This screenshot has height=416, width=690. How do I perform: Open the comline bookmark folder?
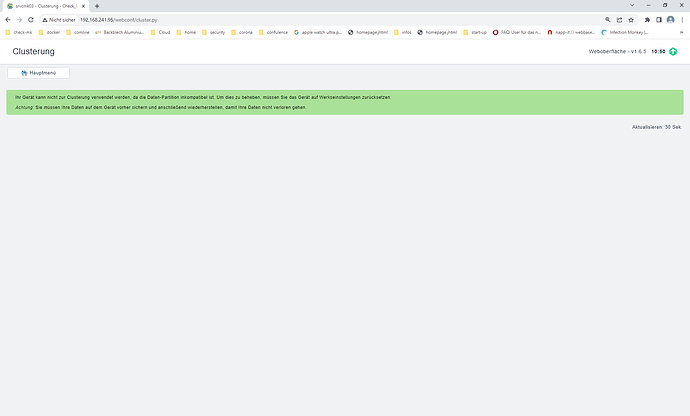(77, 32)
